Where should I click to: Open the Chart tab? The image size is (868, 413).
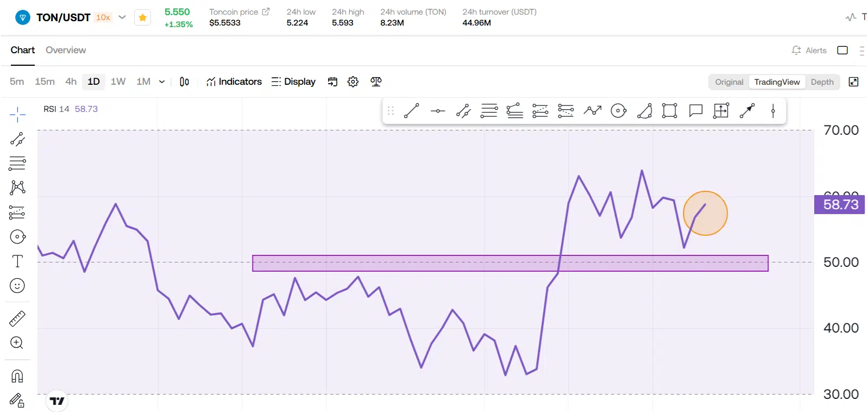23,50
